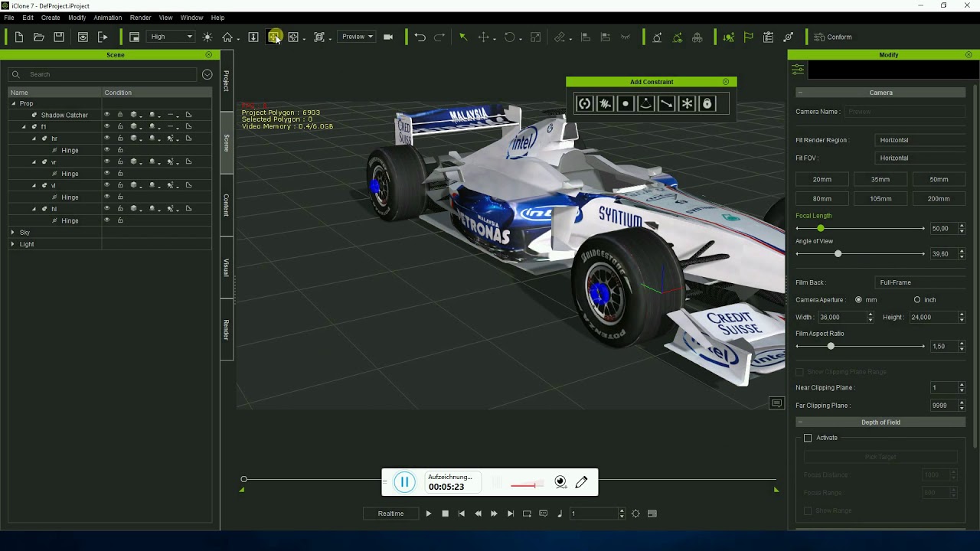Click the slider constraint diagonal arrow icon

tap(666, 103)
